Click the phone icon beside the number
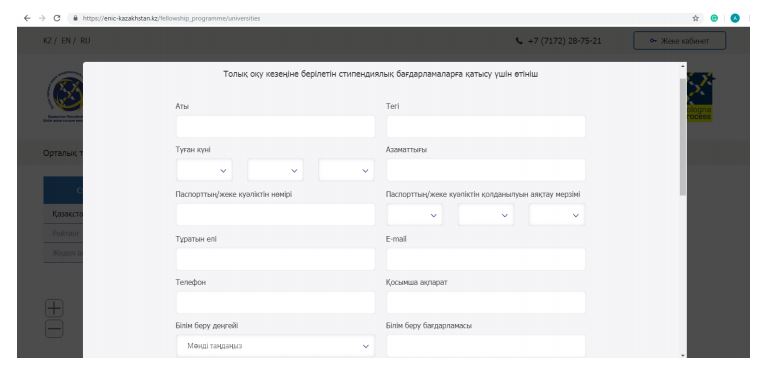Viewport: 764px width, 365px height. [519, 41]
